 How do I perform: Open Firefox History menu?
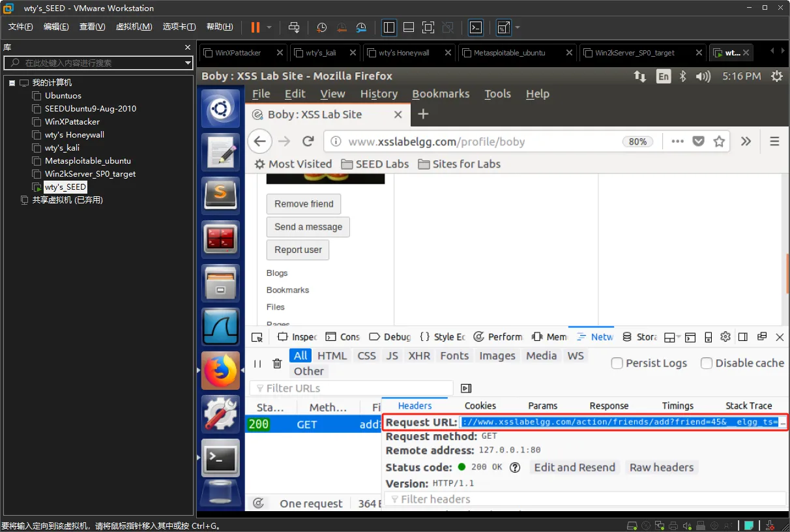[x=379, y=94]
